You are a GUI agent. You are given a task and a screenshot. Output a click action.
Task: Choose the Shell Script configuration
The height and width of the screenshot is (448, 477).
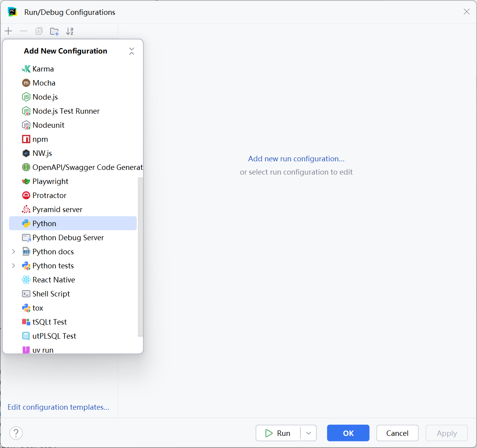click(x=51, y=294)
